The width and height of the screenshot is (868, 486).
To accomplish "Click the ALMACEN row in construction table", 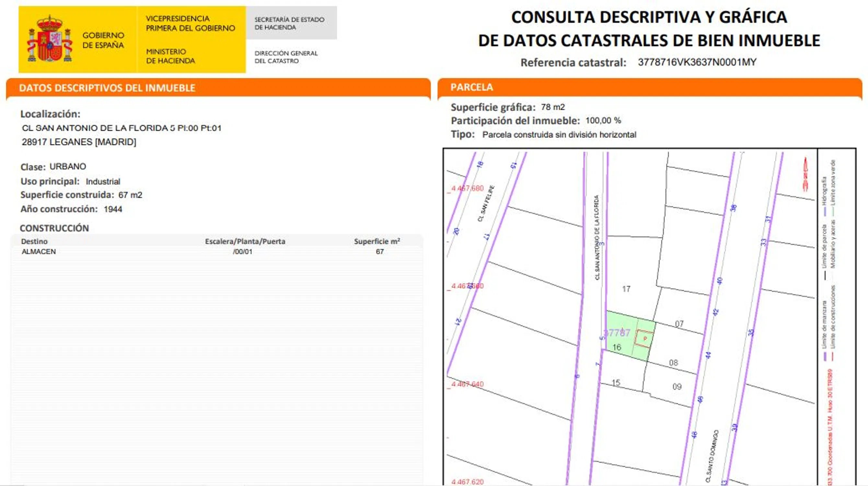I will click(x=39, y=252).
